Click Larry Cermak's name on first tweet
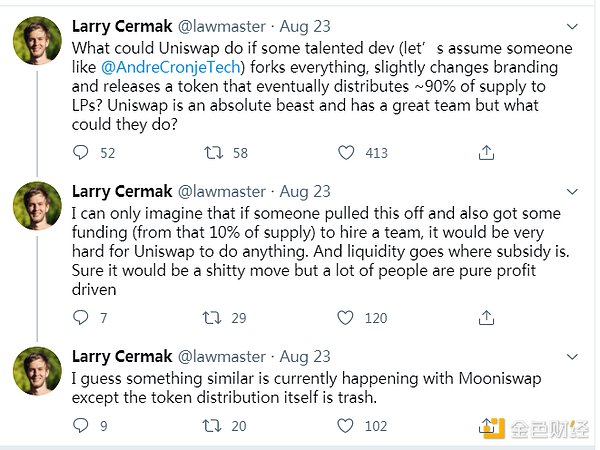The height and width of the screenshot is (450, 600). (120, 25)
